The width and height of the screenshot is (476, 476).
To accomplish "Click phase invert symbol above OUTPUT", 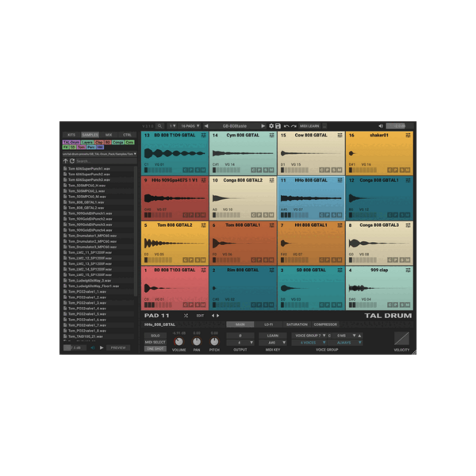I will (x=240, y=336).
